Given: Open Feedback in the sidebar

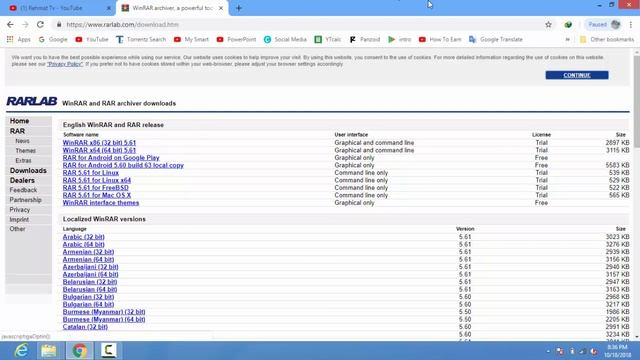Looking at the screenshot, I should pos(23,190).
